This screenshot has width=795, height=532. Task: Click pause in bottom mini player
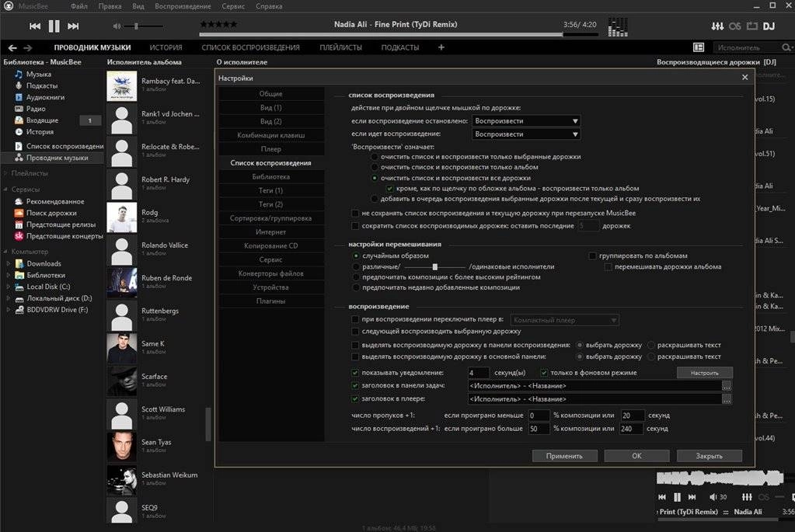point(677,497)
